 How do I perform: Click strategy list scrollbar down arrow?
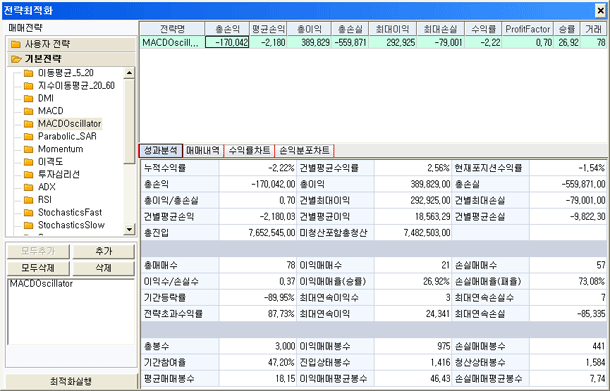coord(129,229)
